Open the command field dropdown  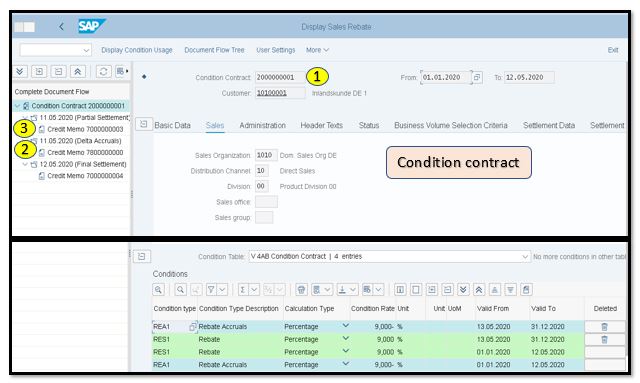tap(86, 50)
